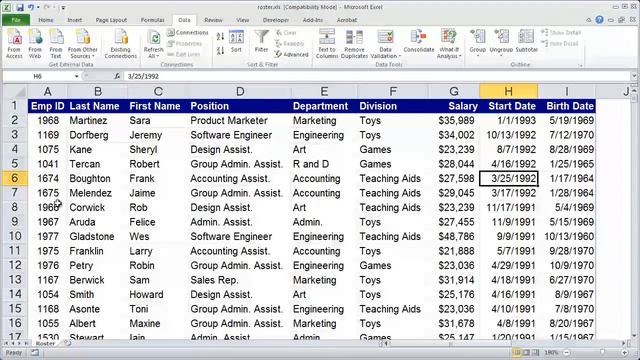The image size is (640, 360).
Task: Open the What-If Analysis menu
Action: (448, 44)
